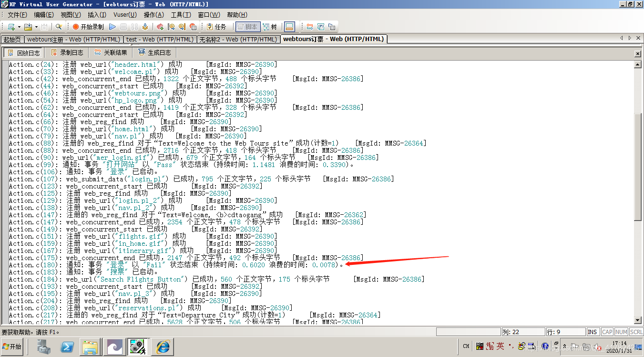Viewport: 644px width, 357px height.
Task: Click the INS status bar indicator
Action: 593,332
